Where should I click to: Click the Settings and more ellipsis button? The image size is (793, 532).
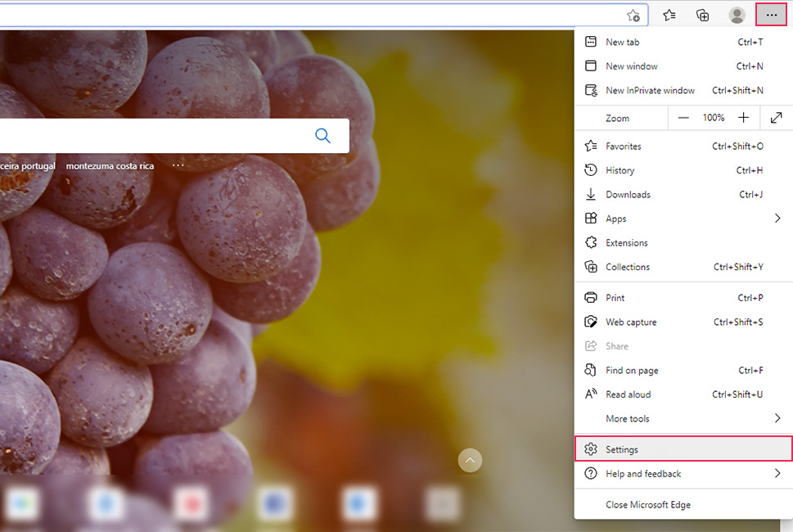point(771,15)
